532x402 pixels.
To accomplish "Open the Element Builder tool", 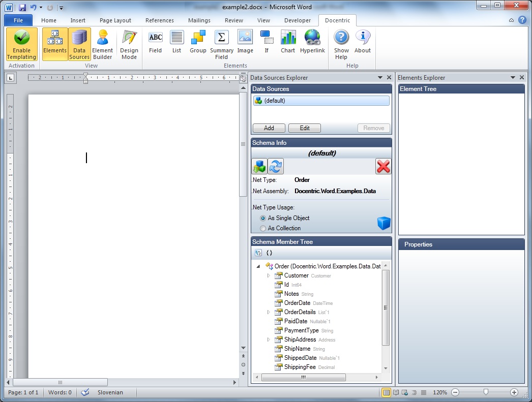I will coord(102,44).
